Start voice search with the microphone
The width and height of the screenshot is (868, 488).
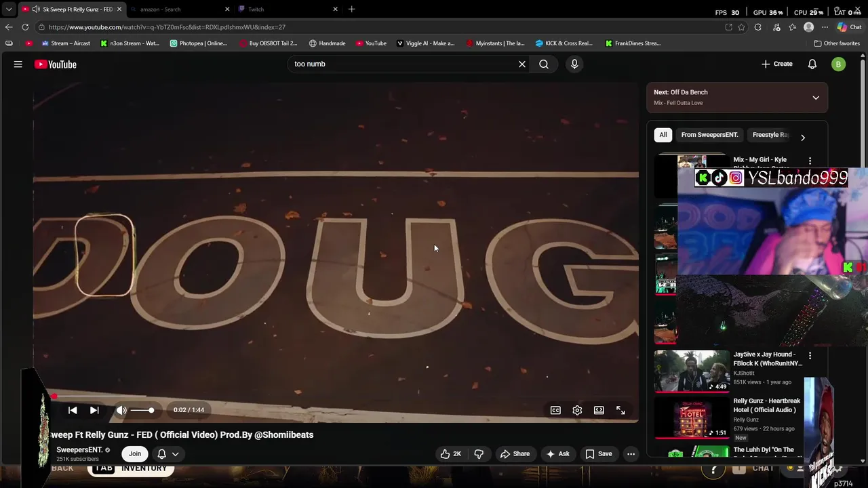click(574, 64)
